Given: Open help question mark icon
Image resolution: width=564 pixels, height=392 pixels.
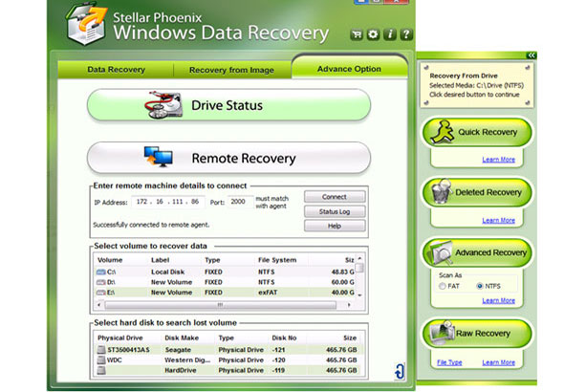Looking at the screenshot, I should (406, 34).
